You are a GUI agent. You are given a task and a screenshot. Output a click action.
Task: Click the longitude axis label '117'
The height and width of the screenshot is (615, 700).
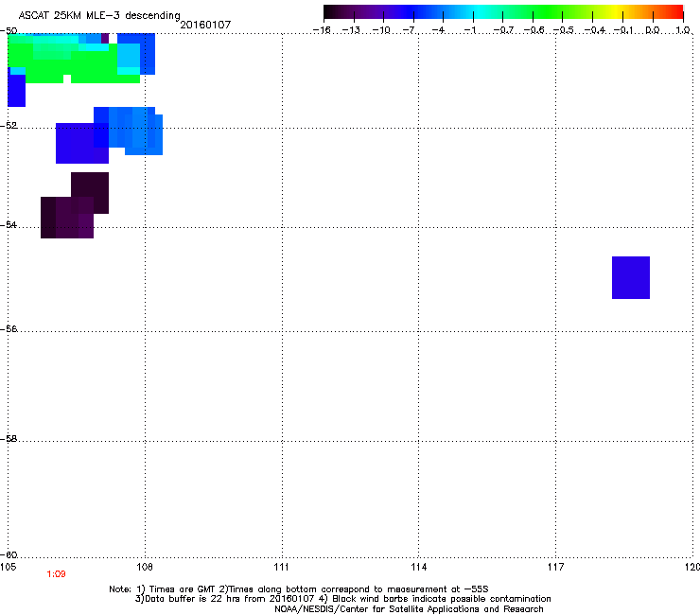[x=556, y=567]
